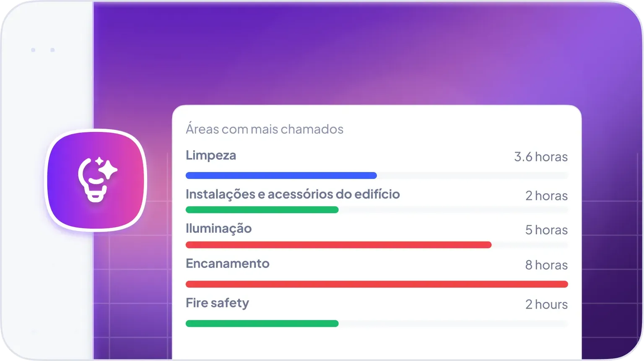Click the "2 hours" Fire safety value

click(546, 304)
